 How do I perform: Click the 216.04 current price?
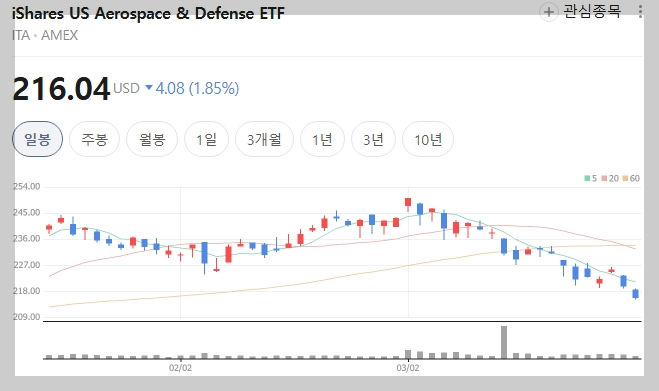click(x=61, y=89)
